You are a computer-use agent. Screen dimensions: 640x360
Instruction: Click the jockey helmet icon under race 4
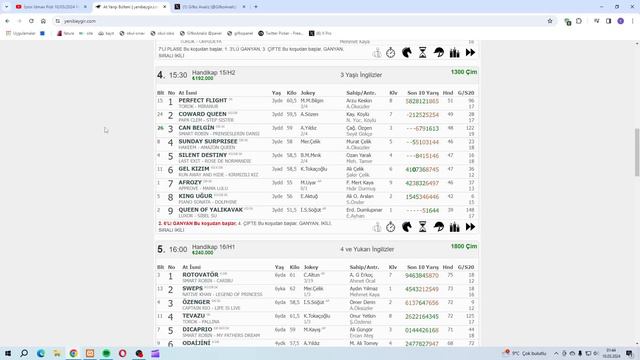coord(439,227)
